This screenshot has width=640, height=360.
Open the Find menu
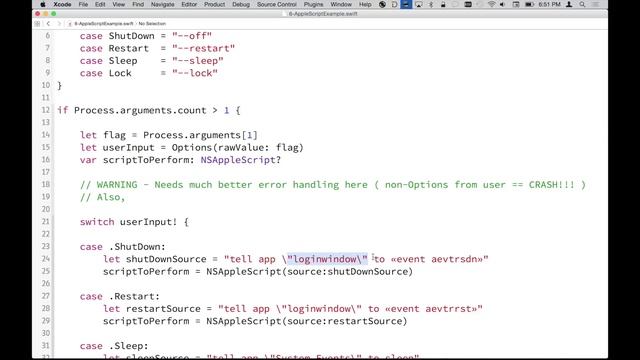tap(138, 4)
